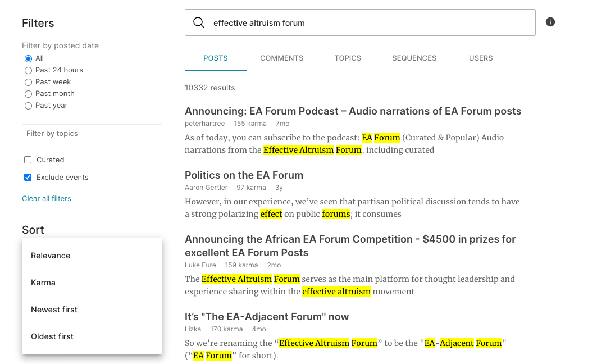Click author name Luke Eure
This screenshot has height=364, width=597.
200,265
